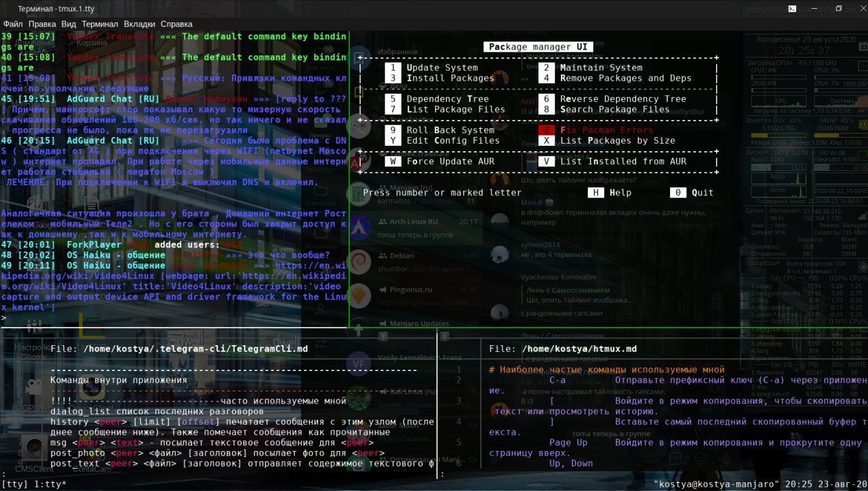Select option 2 Maintain System
The height and width of the screenshot is (491, 868).
(591, 68)
